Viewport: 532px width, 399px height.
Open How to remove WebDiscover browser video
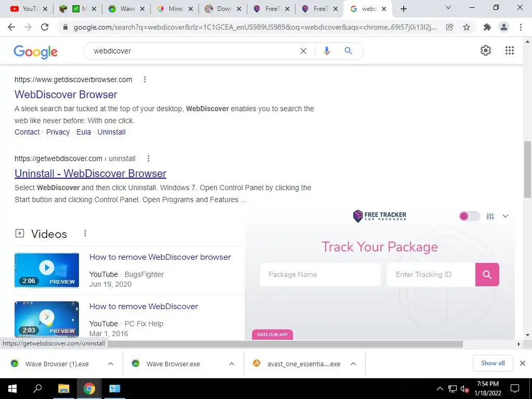160,257
